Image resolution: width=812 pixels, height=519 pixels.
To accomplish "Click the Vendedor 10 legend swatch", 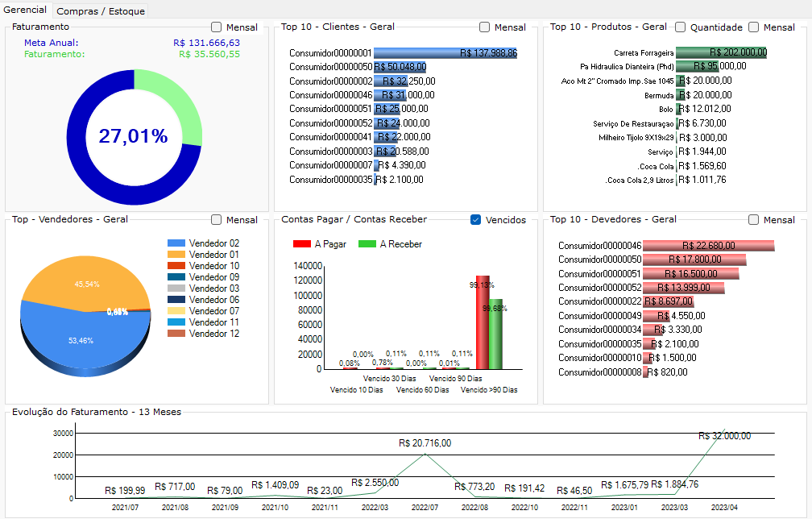I will (176, 266).
